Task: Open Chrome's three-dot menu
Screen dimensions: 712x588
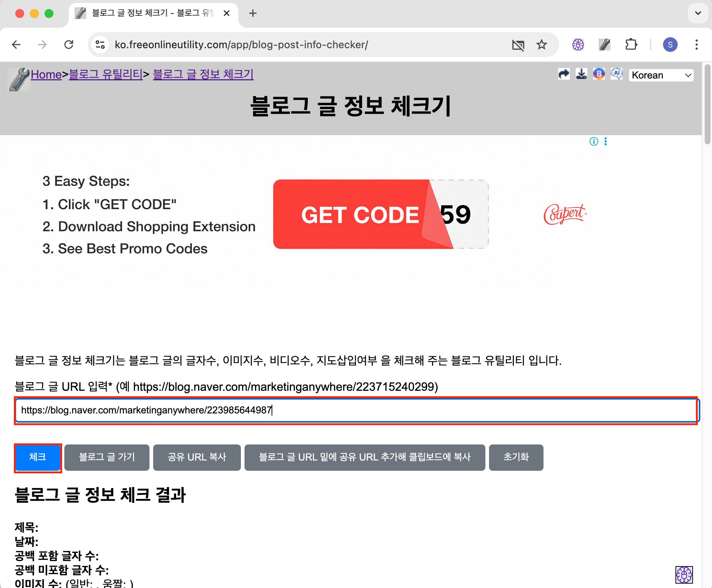Action: [696, 45]
